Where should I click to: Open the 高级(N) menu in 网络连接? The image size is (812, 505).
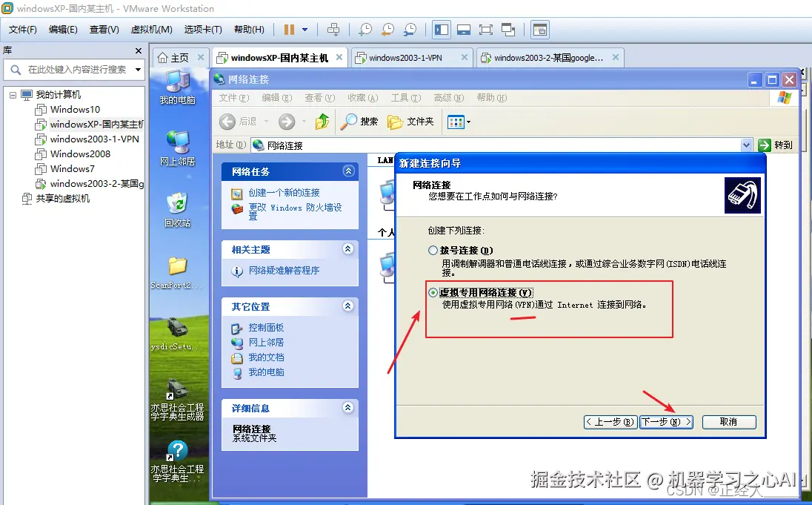(x=448, y=97)
